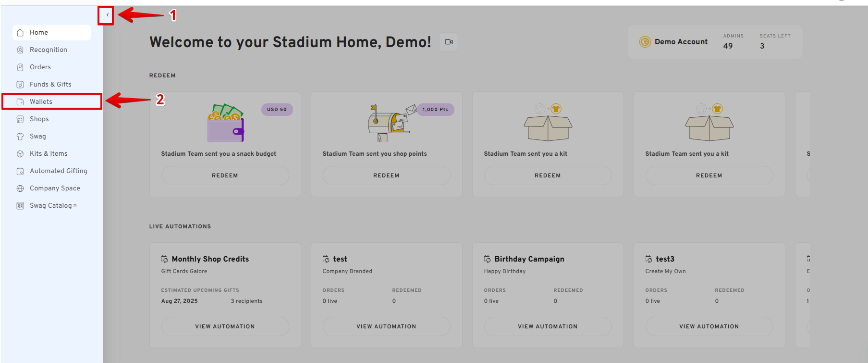This screenshot has width=868, height=363.
Task: Go to the Home menu item
Action: [39, 33]
